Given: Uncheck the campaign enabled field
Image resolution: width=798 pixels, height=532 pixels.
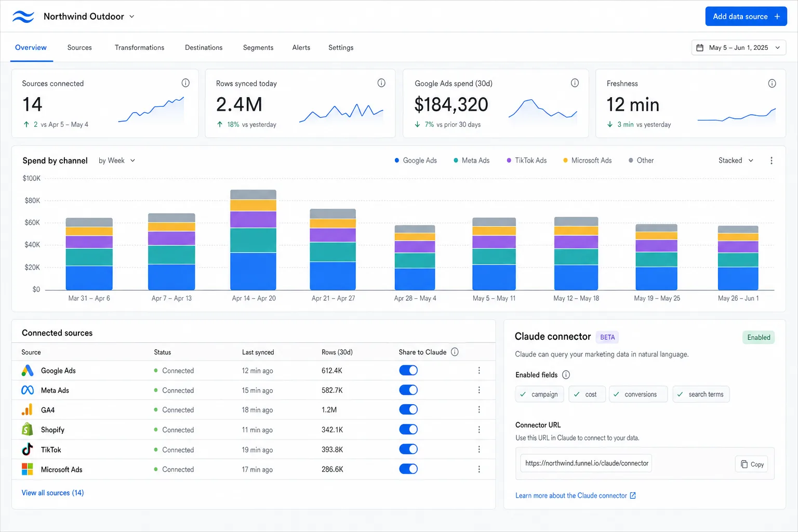Looking at the screenshot, I should tap(539, 394).
